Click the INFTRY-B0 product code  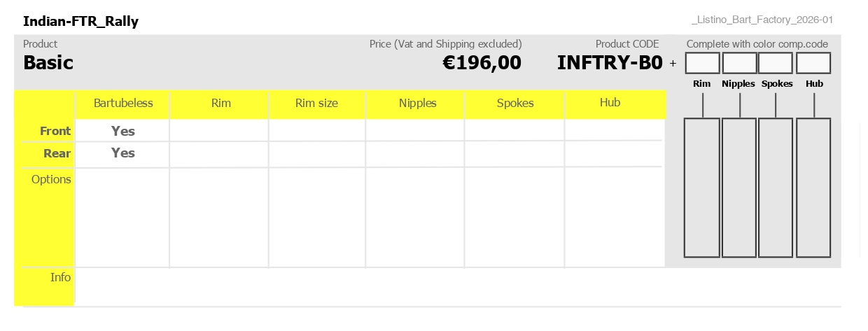pos(610,63)
